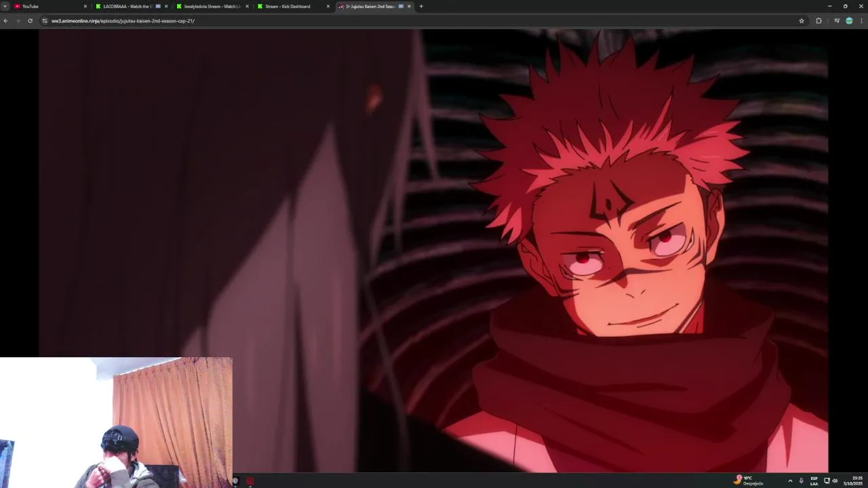This screenshot has width=868, height=488.
Task: Open the weather widget showing Despejado
Action: [749, 481]
